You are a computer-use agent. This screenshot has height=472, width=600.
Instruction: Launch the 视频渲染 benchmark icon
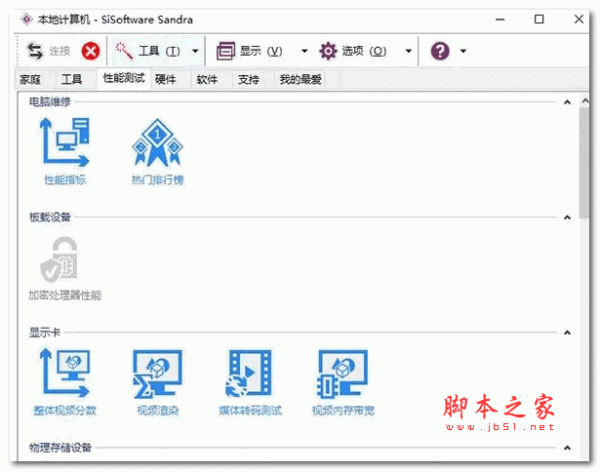[157, 373]
